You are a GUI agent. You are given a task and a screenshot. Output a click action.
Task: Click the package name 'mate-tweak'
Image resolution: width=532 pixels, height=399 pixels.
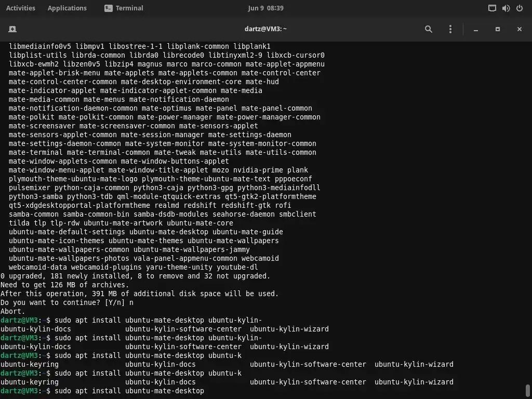[175, 153]
